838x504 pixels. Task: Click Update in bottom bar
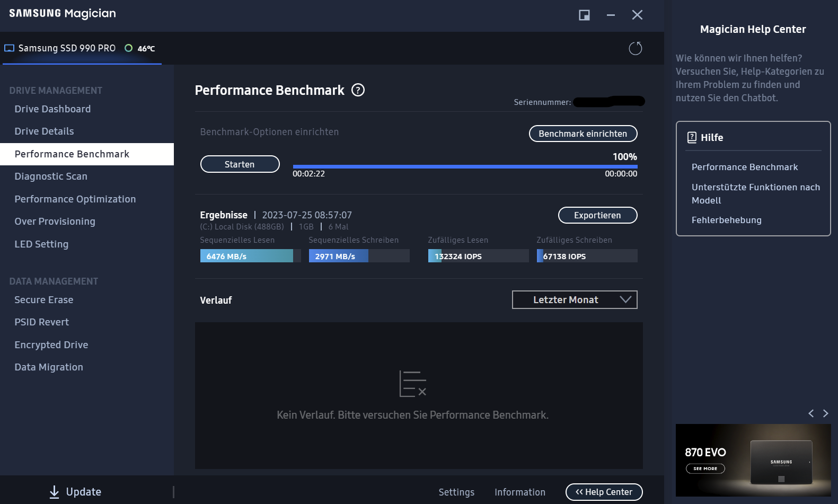83,492
